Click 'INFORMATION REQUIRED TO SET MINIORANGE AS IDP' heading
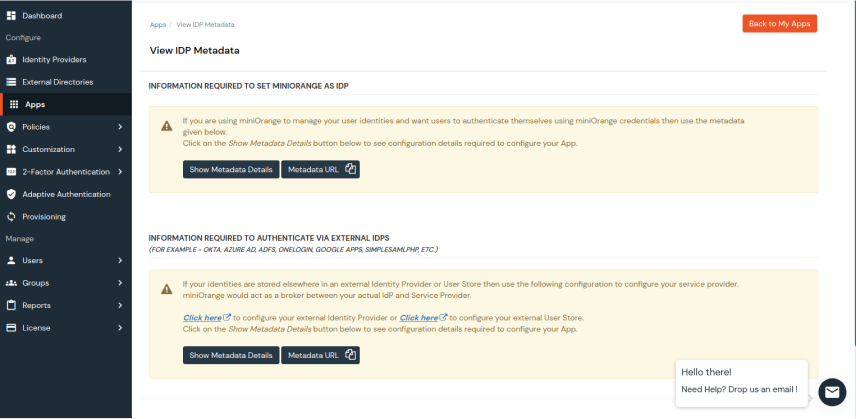This screenshot has height=419, width=856. tap(248, 86)
